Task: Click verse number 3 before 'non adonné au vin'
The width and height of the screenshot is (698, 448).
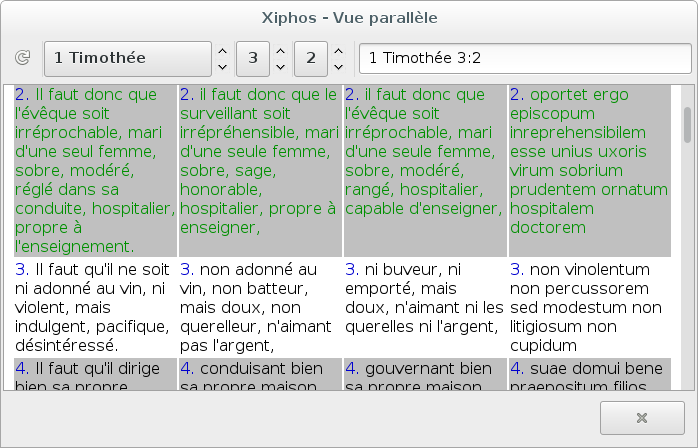Action: [187, 269]
